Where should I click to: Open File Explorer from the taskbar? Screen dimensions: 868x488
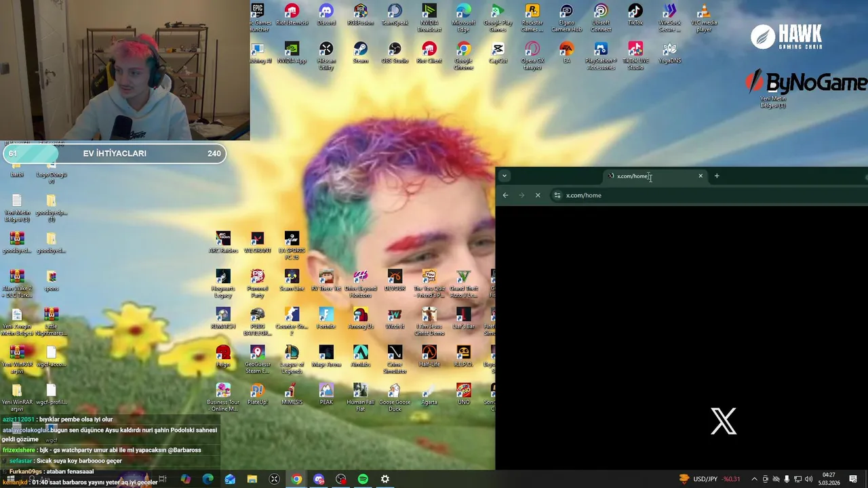pos(252,479)
